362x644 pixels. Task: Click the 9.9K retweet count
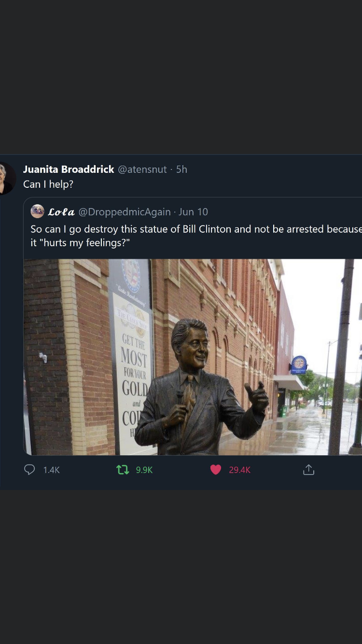[x=144, y=470]
